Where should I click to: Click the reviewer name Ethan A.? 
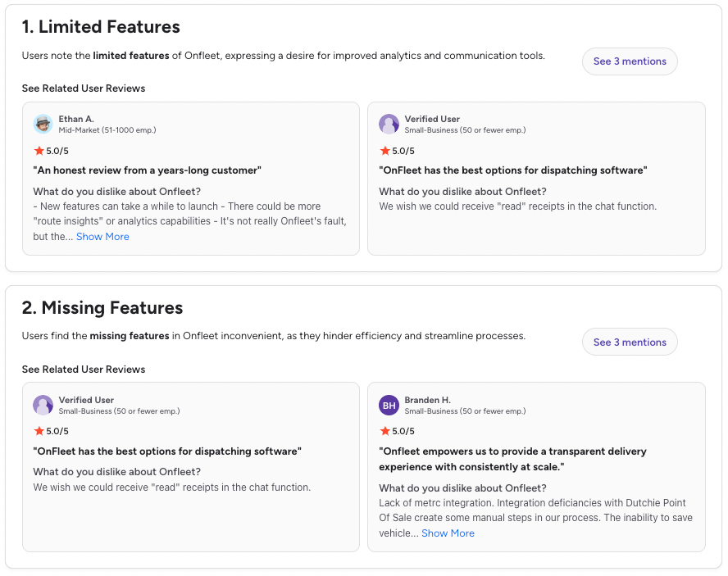(x=76, y=119)
